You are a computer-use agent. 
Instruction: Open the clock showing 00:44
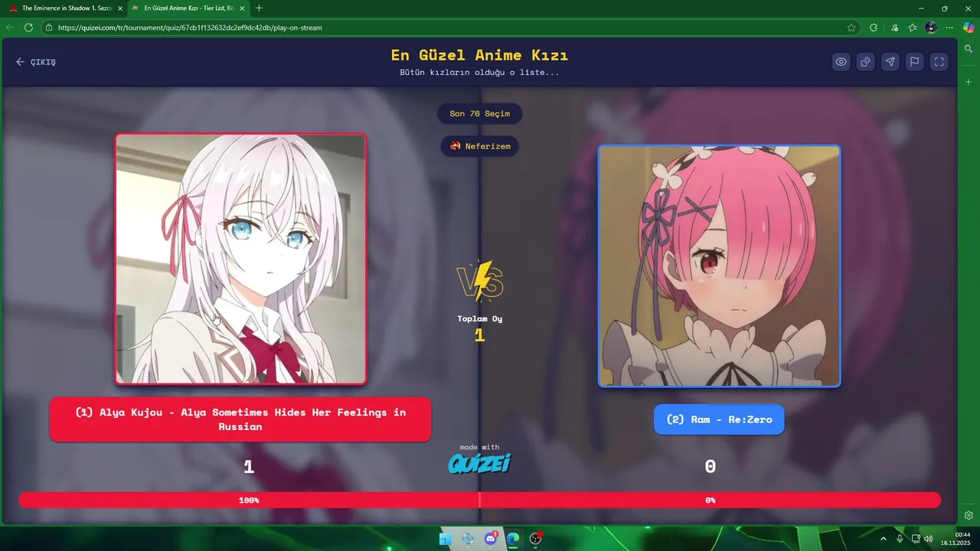(x=955, y=539)
